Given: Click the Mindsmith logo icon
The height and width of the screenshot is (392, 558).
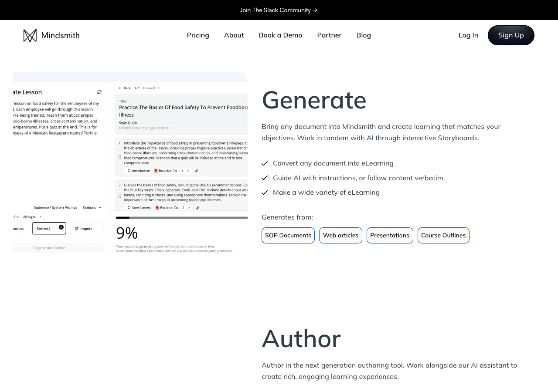Looking at the screenshot, I should [30, 35].
